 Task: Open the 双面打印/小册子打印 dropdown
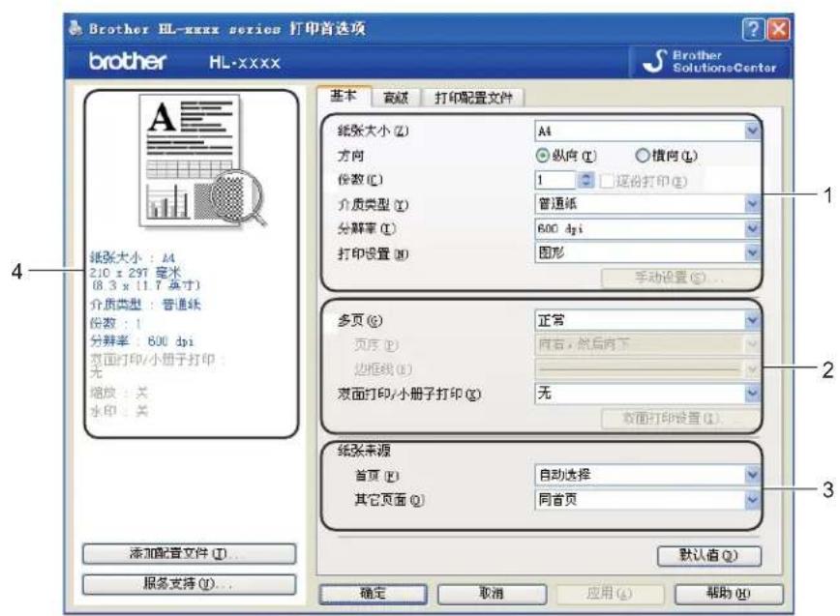click(647, 394)
